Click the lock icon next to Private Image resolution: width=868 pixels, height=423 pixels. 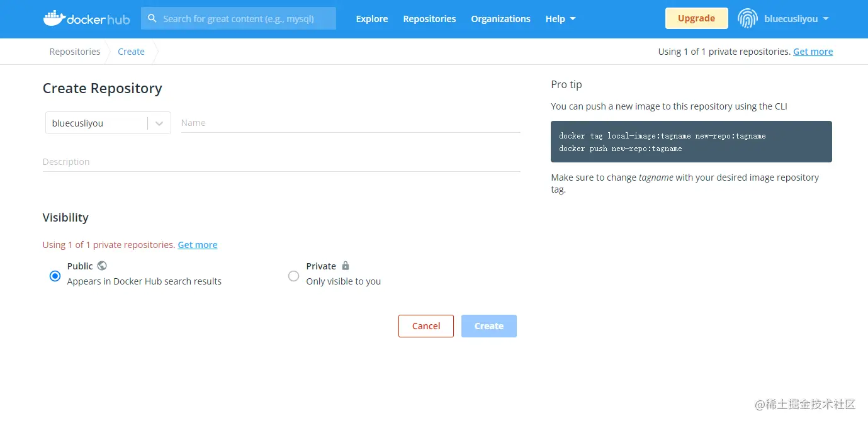click(345, 266)
